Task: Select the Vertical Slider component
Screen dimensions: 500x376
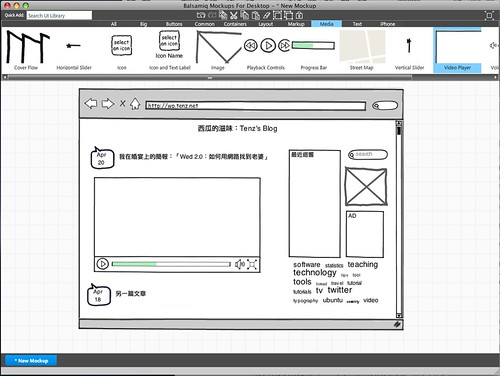Action: tap(409, 50)
